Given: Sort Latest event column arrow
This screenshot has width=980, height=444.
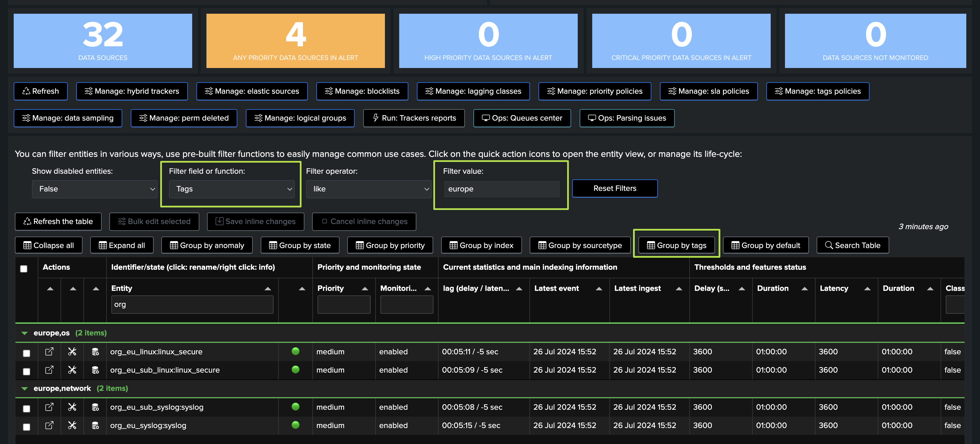Looking at the screenshot, I should 599,289.
